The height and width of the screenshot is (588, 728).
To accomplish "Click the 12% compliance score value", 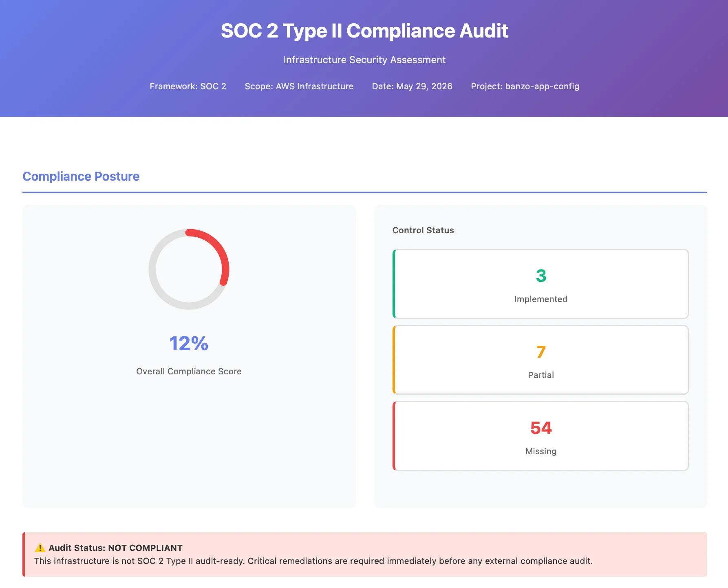I will pyautogui.click(x=189, y=343).
